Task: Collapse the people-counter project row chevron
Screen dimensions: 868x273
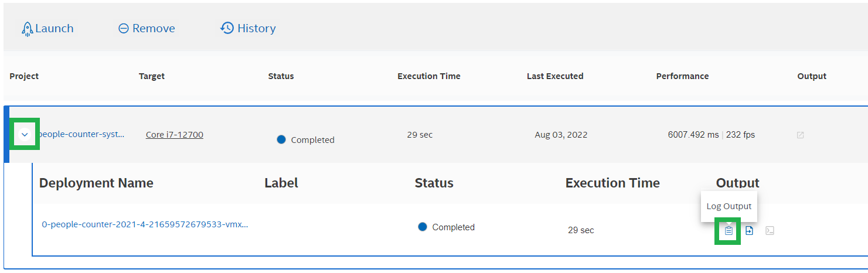Action: coord(25,135)
